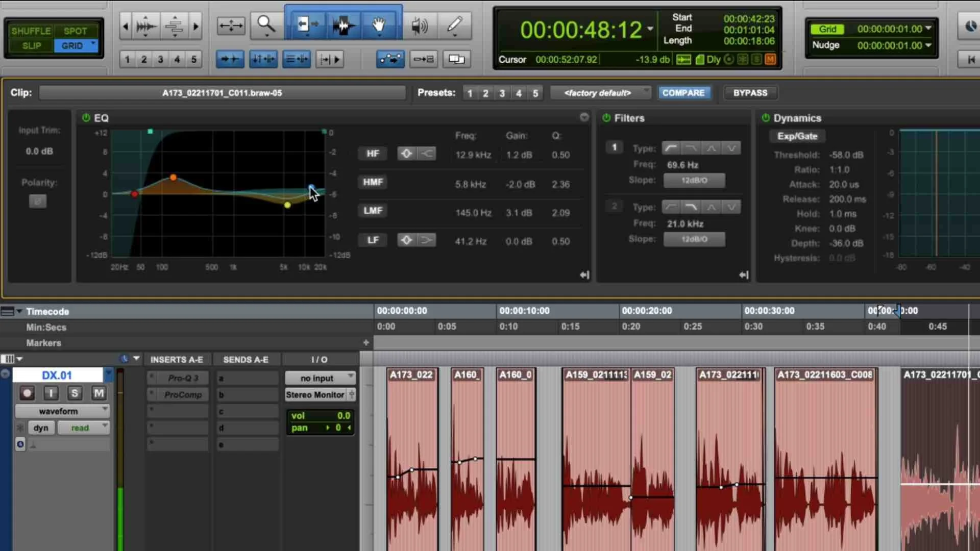The width and height of the screenshot is (980, 551).
Task: Click the BYPASS button
Action: 750,92
